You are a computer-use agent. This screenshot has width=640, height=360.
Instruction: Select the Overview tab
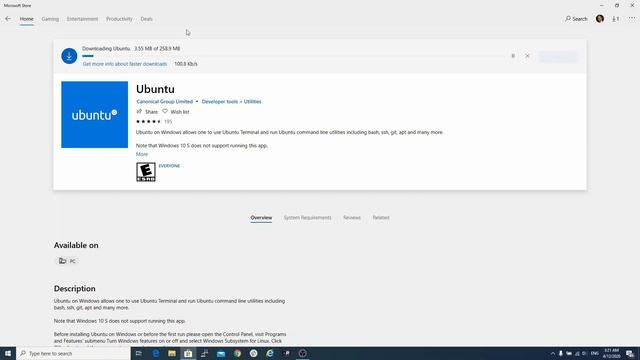click(x=261, y=218)
